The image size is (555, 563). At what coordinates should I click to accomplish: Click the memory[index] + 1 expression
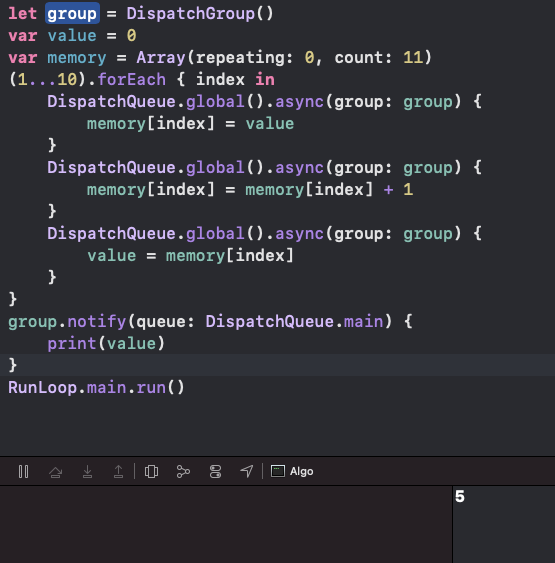(329, 190)
